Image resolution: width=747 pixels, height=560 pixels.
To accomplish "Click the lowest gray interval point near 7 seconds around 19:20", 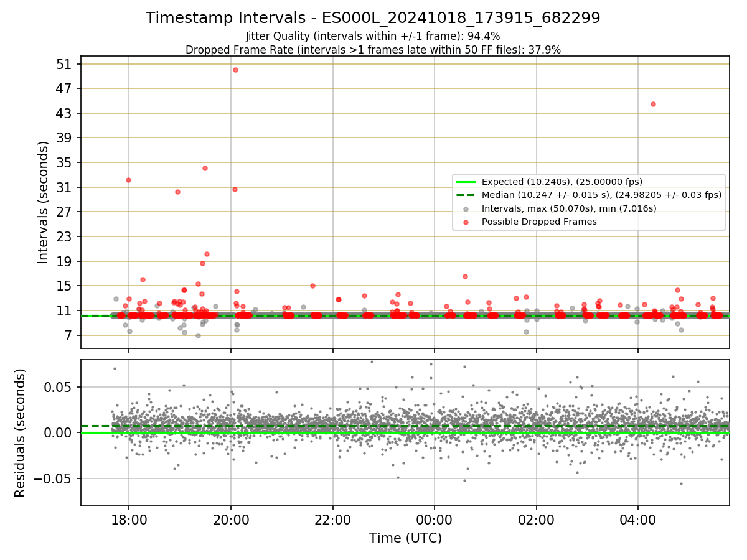I will click(x=198, y=335).
